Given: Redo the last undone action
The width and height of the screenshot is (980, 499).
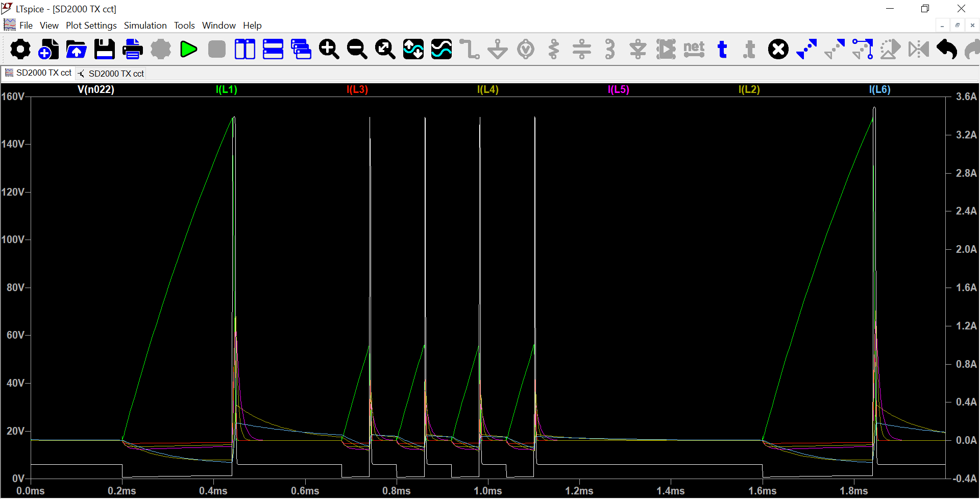Looking at the screenshot, I should [972, 50].
